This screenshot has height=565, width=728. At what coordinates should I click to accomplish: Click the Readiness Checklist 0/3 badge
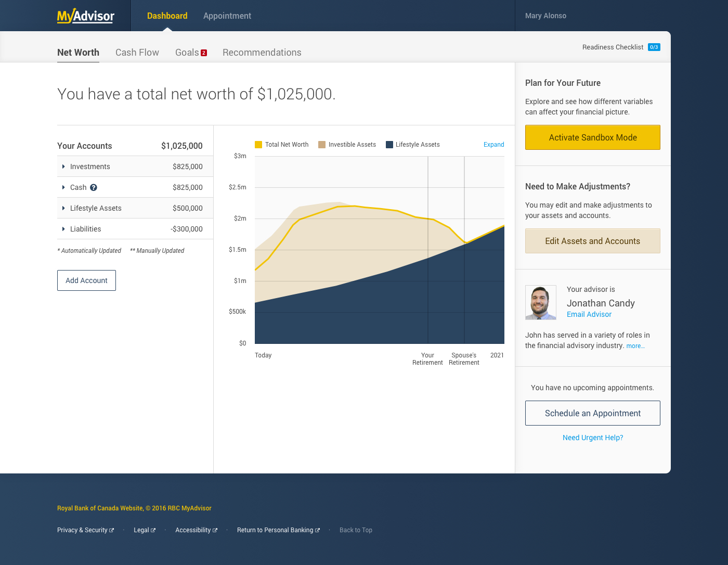654,47
